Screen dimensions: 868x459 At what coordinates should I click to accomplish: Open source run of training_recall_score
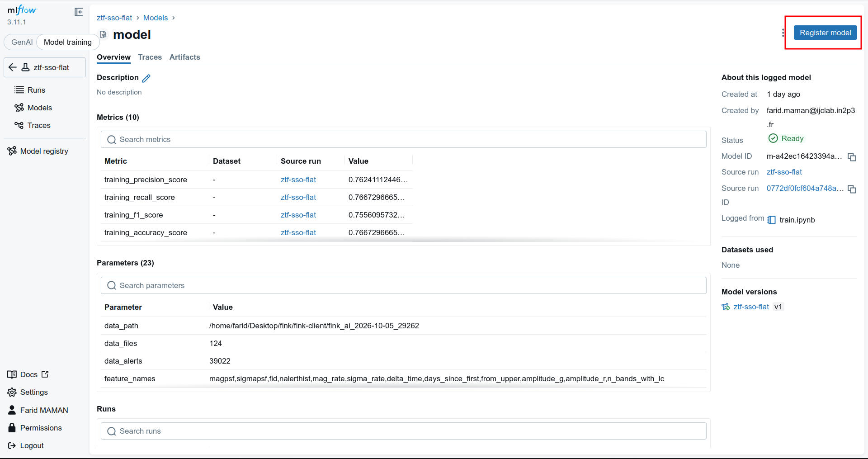[x=298, y=197]
